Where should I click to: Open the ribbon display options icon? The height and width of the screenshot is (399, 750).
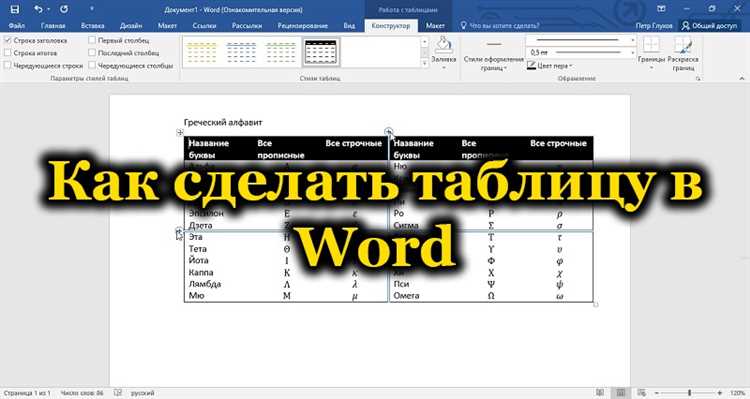pos(661,9)
